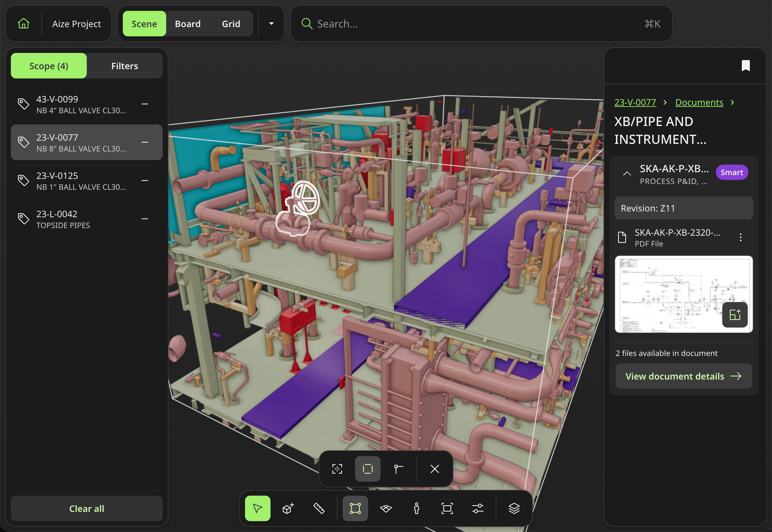Screen dimensions: 772x532
Task: Click the add 3D object cube tool
Action: [x=288, y=508]
